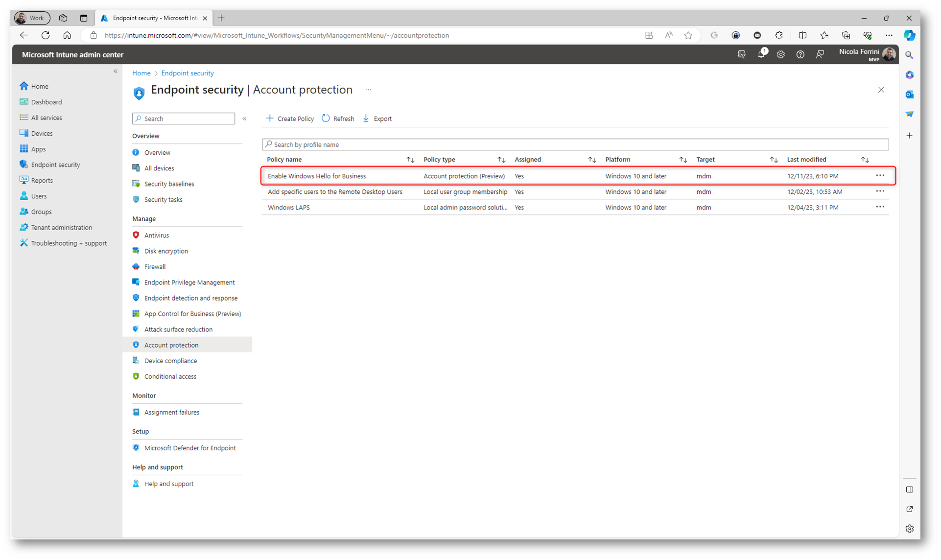
Task: Open more options for Remote Desktop Users row
Action: (x=880, y=191)
